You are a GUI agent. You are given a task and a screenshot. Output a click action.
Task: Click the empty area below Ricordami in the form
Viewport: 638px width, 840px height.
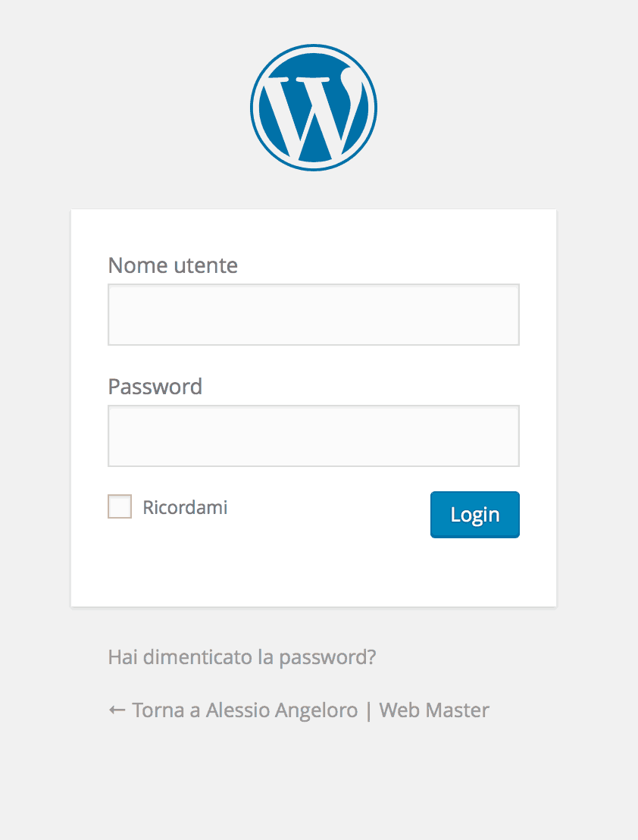[227, 569]
